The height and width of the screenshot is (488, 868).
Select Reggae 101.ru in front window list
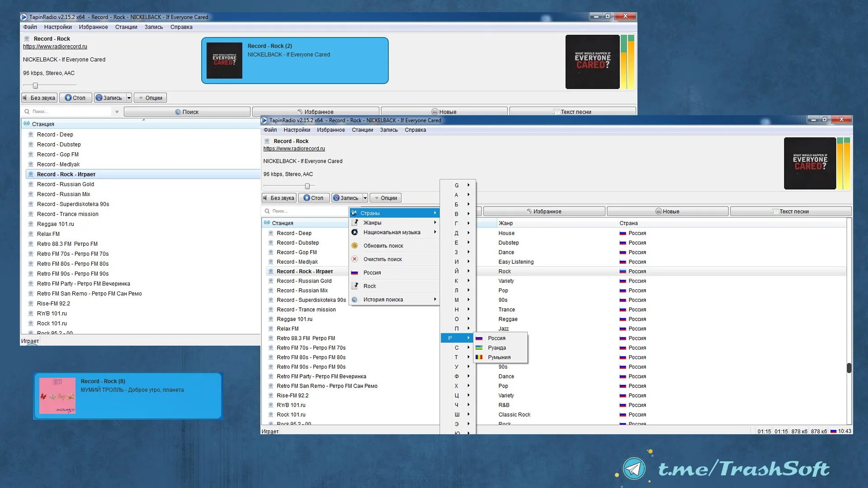click(x=294, y=319)
